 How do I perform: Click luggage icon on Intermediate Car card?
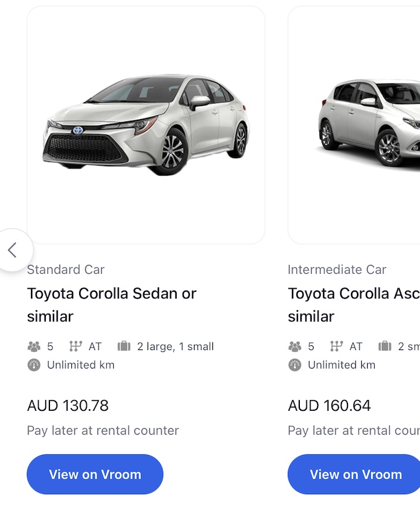tap(384, 346)
